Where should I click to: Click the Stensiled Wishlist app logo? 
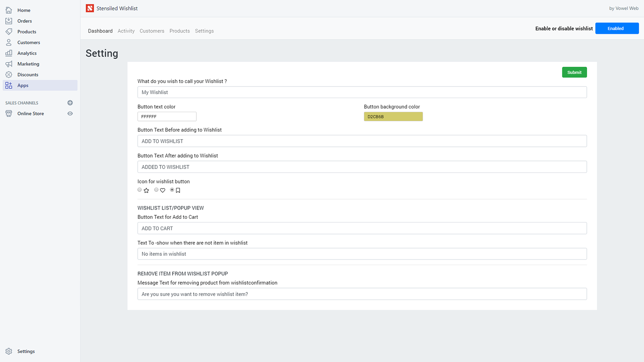(90, 8)
